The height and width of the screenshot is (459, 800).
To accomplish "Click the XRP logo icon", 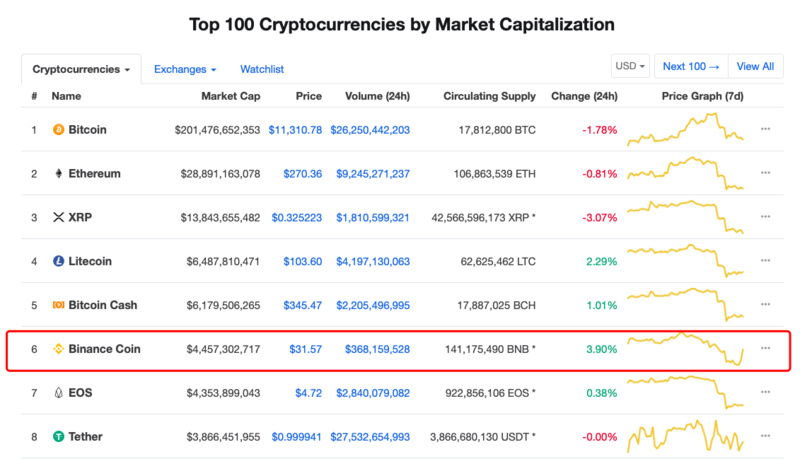I will pos(58,218).
